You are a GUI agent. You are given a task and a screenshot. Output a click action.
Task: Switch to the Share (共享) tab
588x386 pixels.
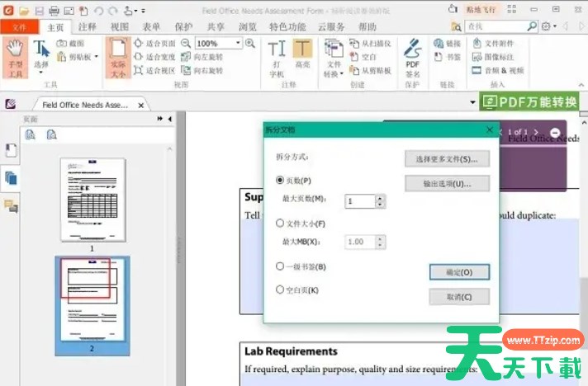(x=216, y=27)
